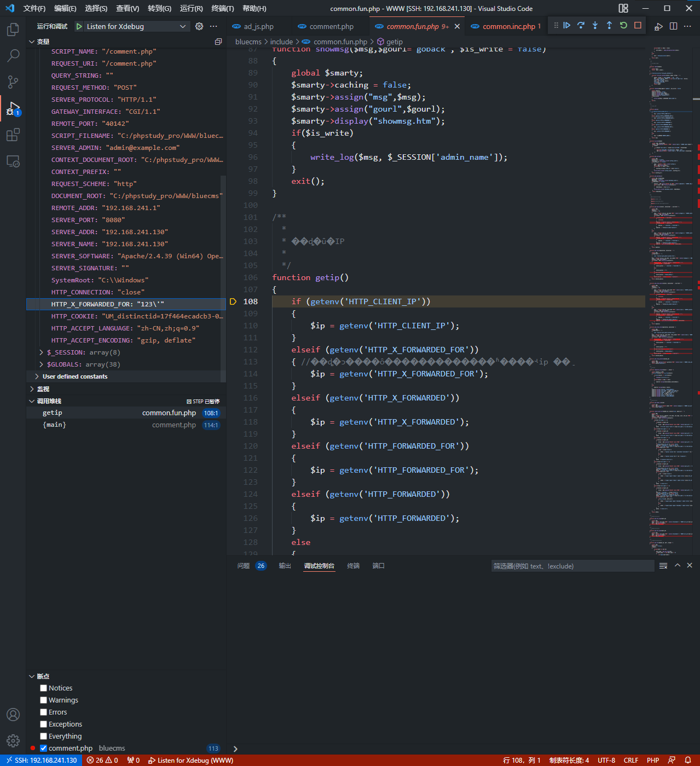Click the debug console filter input
700x766 pixels.
point(572,566)
